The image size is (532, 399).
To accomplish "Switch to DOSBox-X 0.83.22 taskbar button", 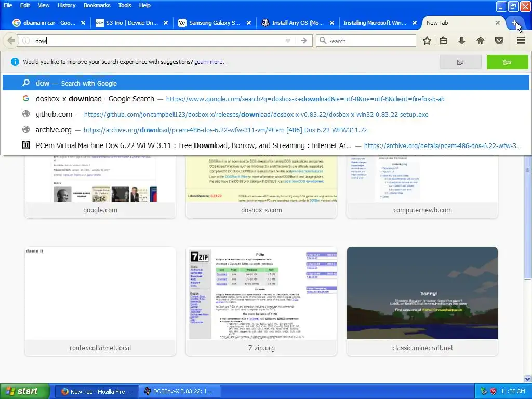I will click(179, 392).
